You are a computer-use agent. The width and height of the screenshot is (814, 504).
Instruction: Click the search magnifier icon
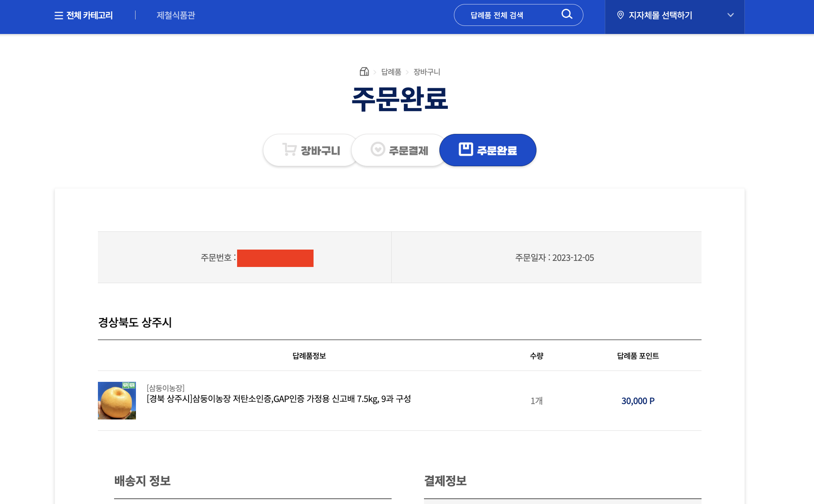pyautogui.click(x=567, y=15)
